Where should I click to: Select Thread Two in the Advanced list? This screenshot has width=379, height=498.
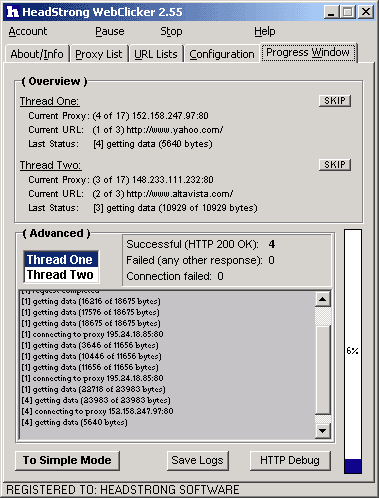click(60, 274)
